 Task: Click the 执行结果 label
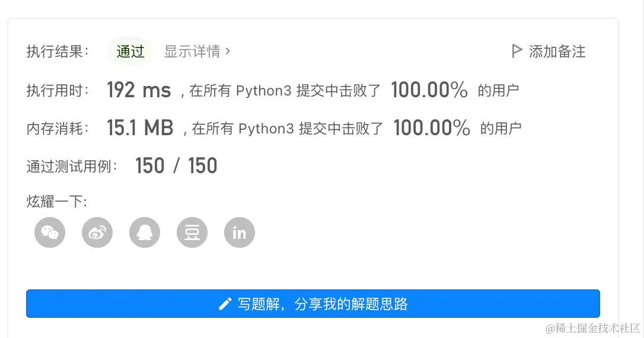click(x=58, y=52)
